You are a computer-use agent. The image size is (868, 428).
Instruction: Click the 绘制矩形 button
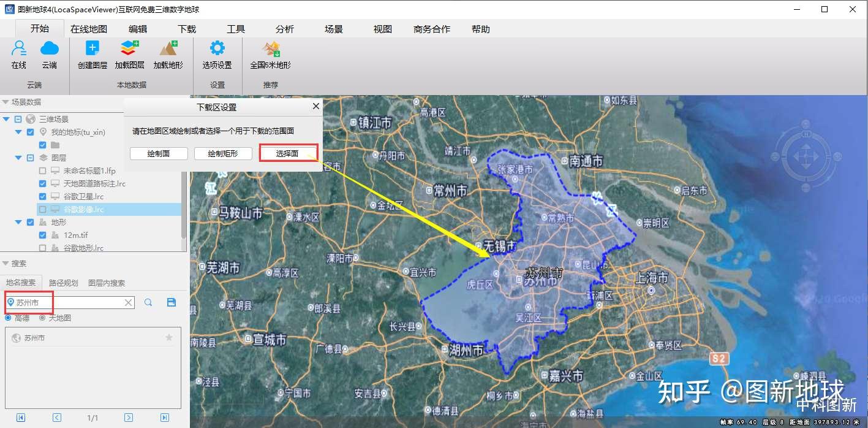click(223, 153)
